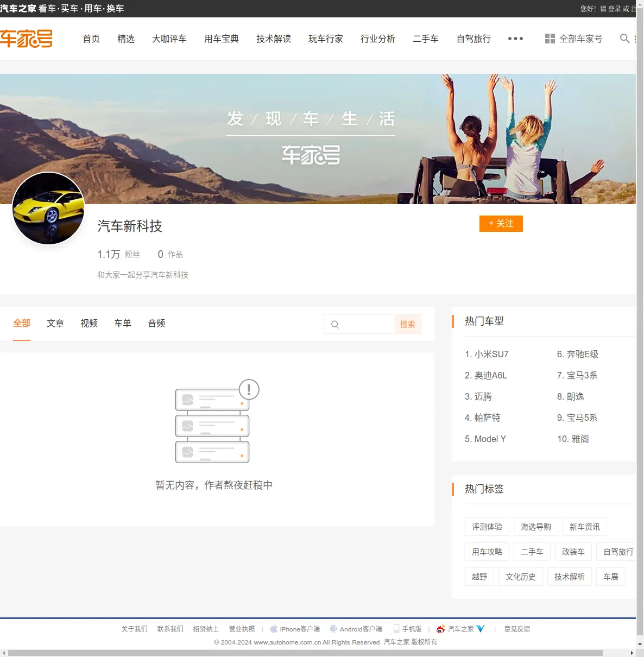Switch to the 视频 tab
The width and height of the screenshot is (644, 657).
[x=89, y=323]
